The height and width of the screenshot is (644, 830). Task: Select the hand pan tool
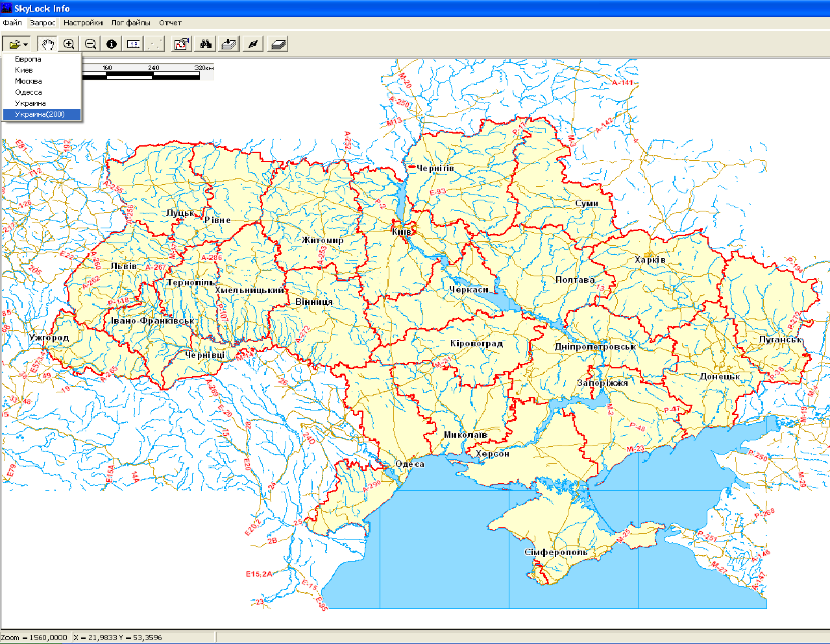tap(47, 44)
